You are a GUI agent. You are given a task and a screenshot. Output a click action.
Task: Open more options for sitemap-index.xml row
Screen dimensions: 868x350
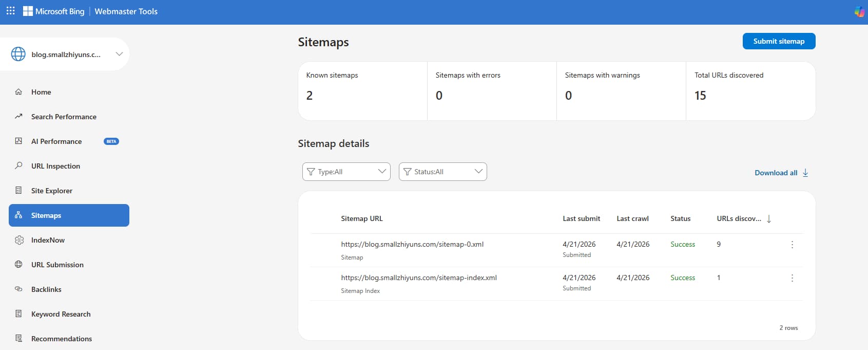tap(792, 278)
